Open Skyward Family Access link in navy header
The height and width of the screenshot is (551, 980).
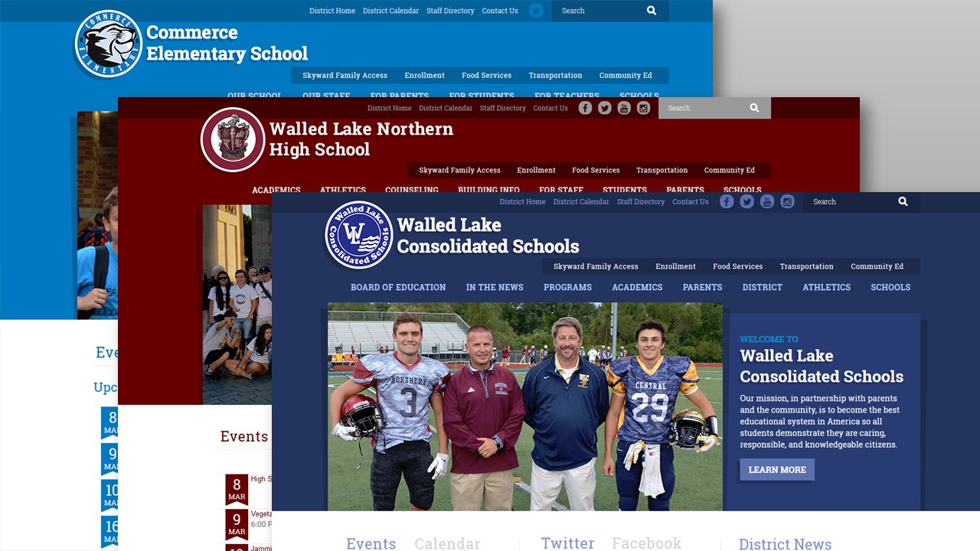[596, 266]
